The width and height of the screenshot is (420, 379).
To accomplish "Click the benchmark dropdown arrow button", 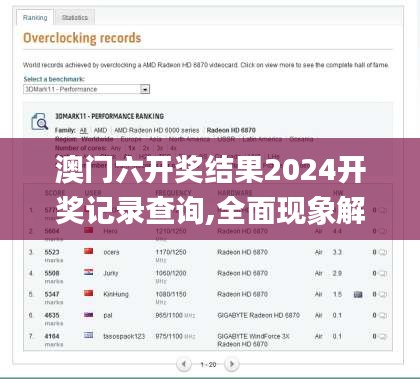I will 145,89.
